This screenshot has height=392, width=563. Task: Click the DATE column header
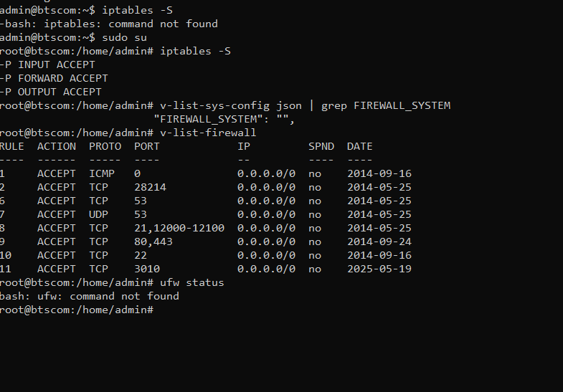point(359,146)
